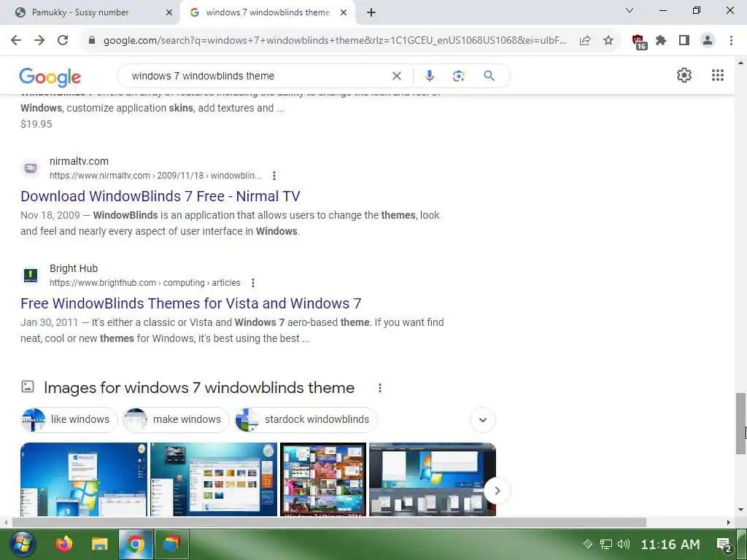Image resolution: width=747 pixels, height=560 pixels.
Task: Click the browser address bar URL
Action: 335,41
